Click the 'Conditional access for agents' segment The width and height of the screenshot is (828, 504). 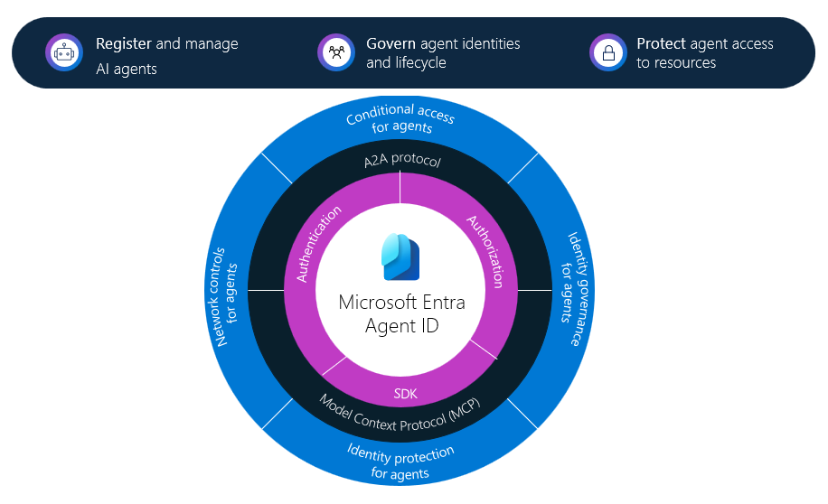click(x=400, y=120)
